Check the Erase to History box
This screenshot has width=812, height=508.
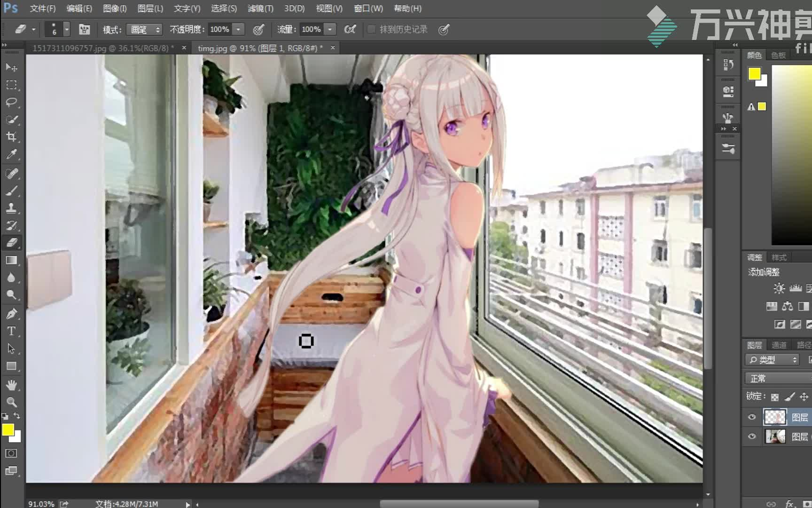point(371,30)
